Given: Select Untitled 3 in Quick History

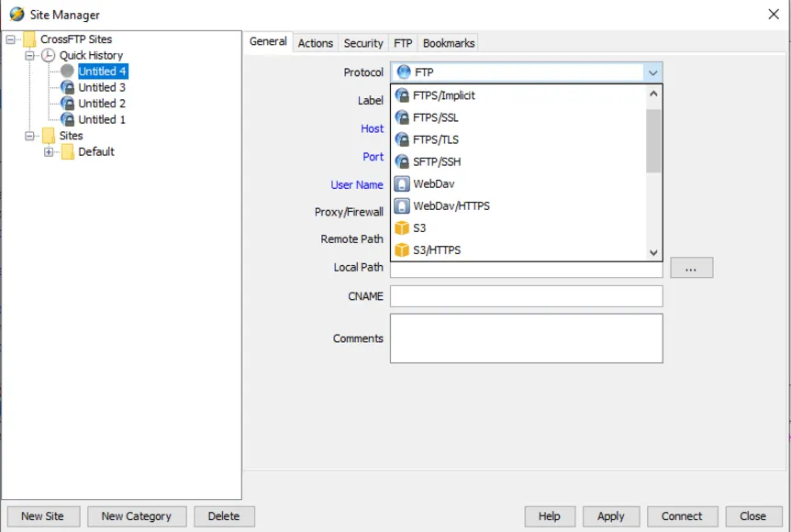Looking at the screenshot, I should click(102, 87).
